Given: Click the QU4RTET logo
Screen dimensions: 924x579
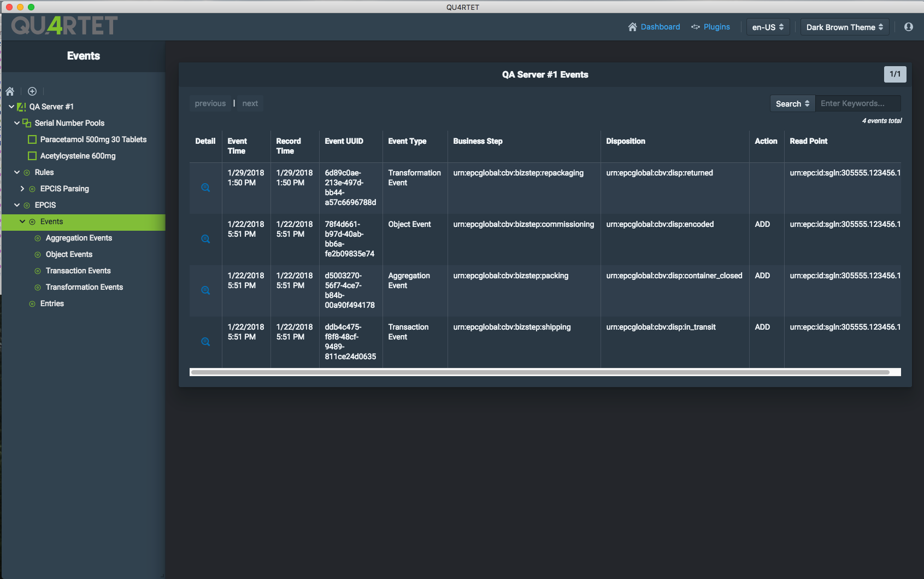Looking at the screenshot, I should [64, 25].
